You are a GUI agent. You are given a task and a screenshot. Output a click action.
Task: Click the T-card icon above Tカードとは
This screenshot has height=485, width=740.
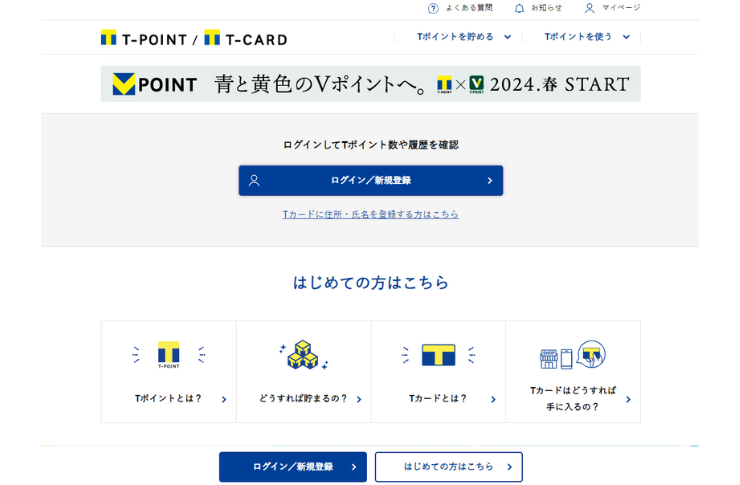pyautogui.click(x=438, y=355)
